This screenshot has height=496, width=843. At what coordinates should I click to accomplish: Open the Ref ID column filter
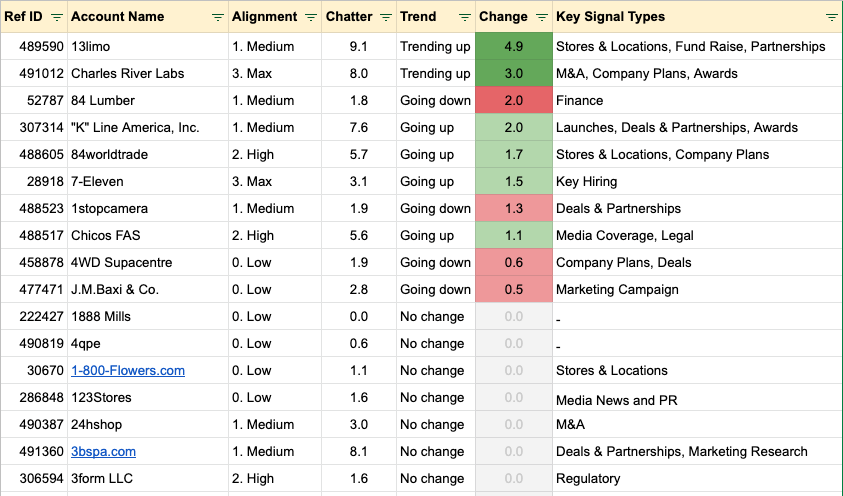pyautogui.click(x=56, y=17)
